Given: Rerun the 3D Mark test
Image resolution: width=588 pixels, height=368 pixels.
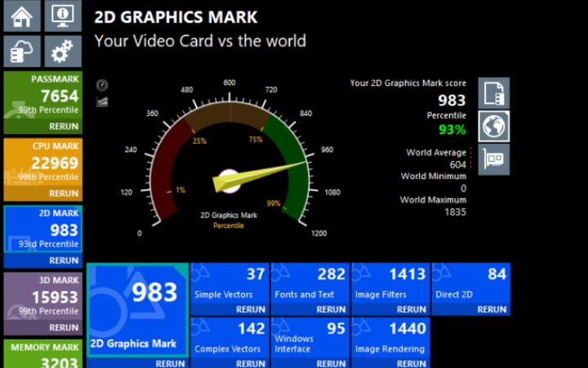Looking at the screenshot, I should (64, 327).
